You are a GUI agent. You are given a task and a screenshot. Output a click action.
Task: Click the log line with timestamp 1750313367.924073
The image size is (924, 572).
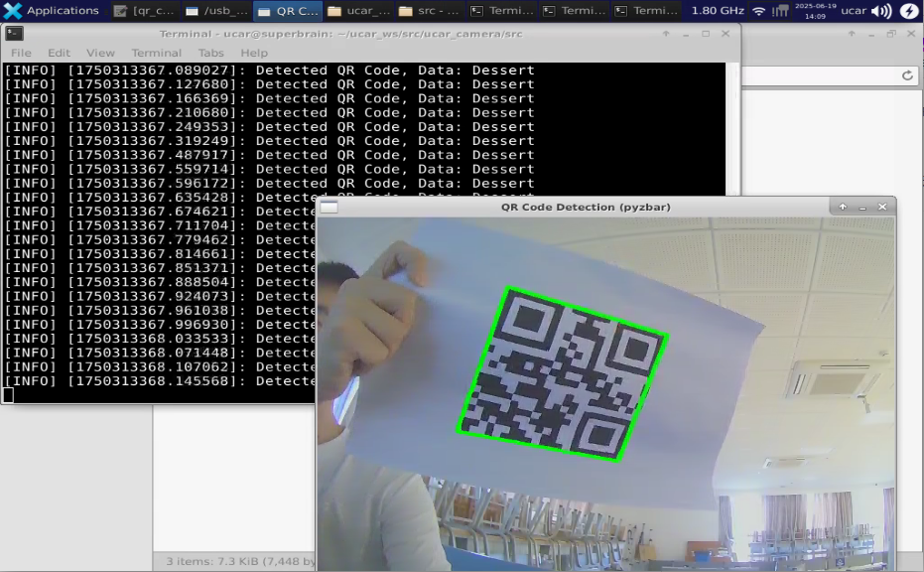(160, 297)
